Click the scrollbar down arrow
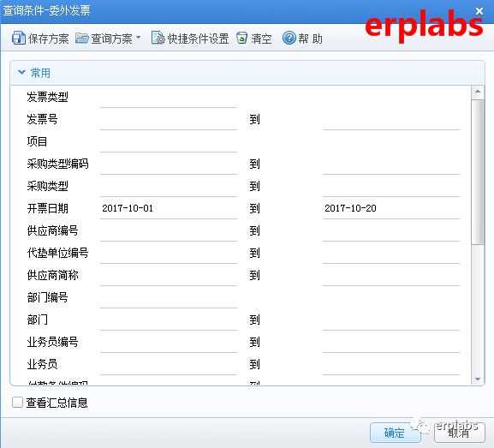Viewport: 494px width, 448px height. [x=478, y=379]
